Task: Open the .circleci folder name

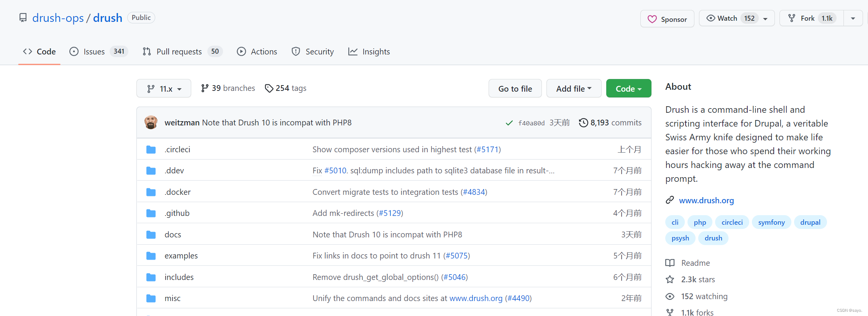Action: (177, 150)
